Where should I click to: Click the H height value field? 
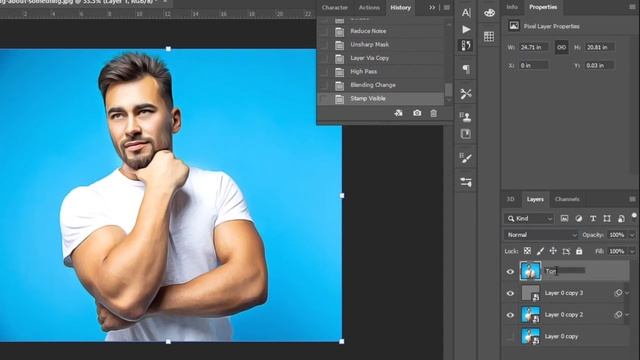point(600,47)
